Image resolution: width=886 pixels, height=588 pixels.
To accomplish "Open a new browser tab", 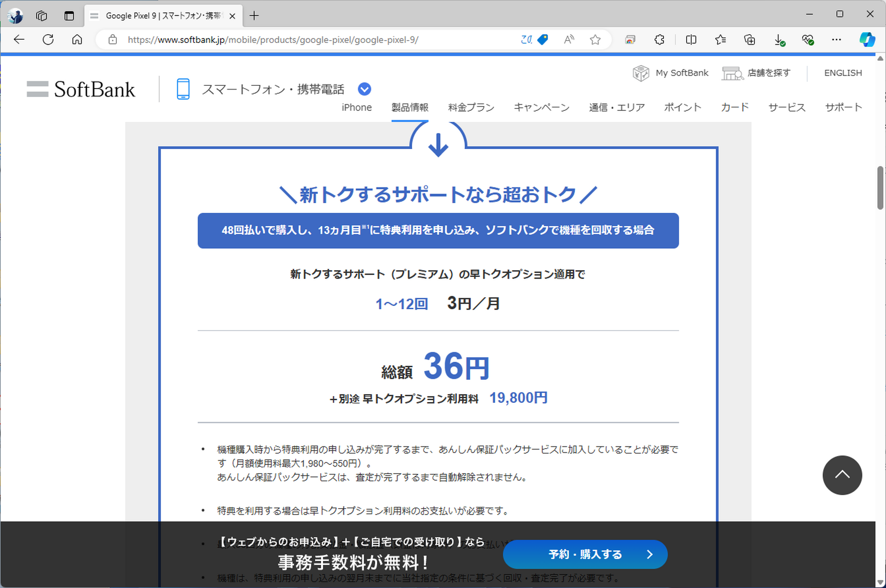I will click(254, 16).
